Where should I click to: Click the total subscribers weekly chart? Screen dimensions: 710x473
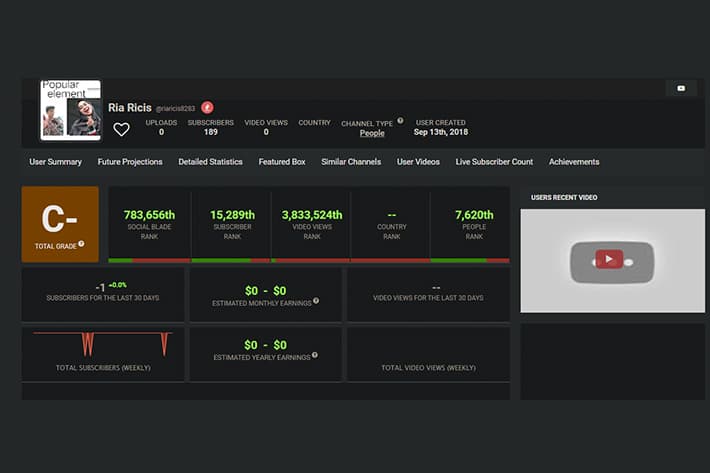pos(103,345)
